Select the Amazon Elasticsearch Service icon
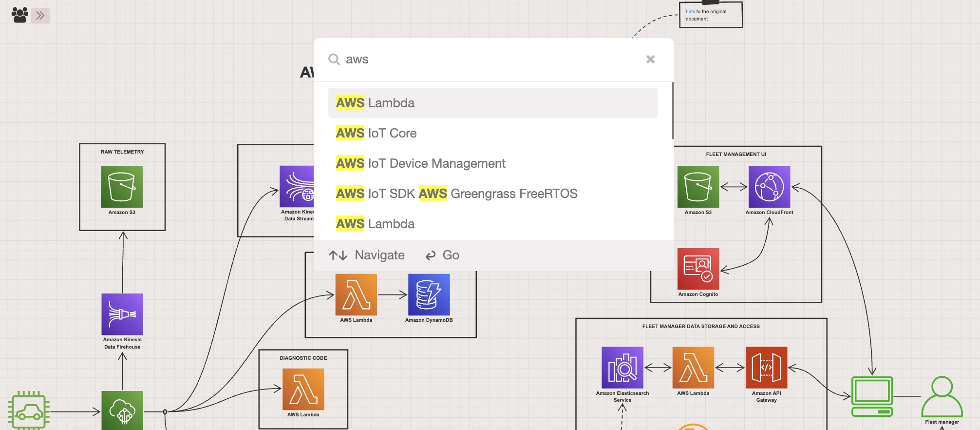The image size is (980, 430). (622, 368)
